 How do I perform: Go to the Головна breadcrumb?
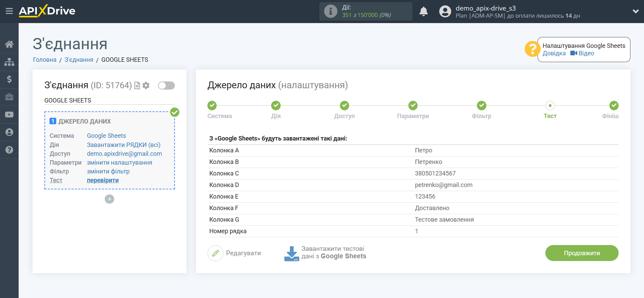pos(45,60)
